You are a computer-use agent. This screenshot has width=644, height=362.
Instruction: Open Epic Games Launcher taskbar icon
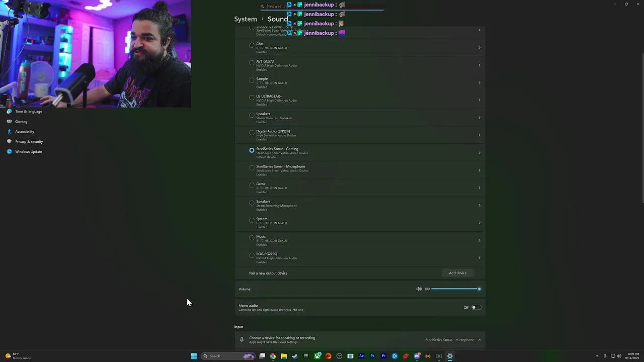pyautogui.click(x=306, y=356)
